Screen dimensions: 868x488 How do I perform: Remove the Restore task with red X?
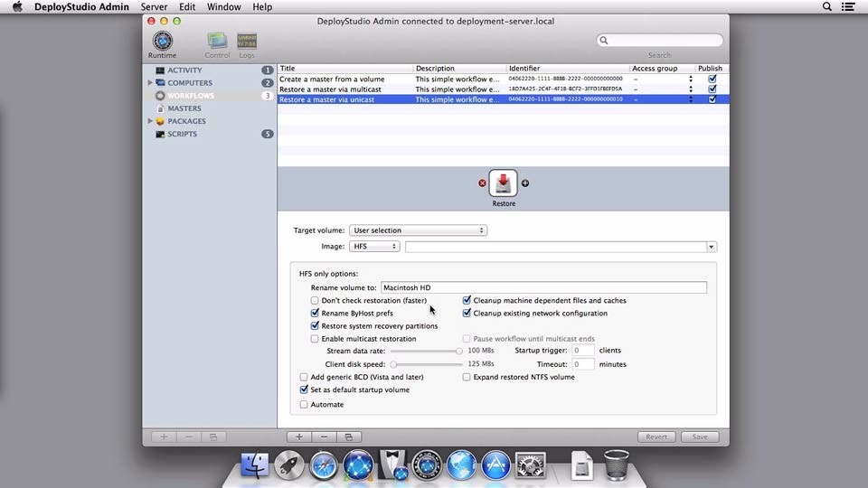[x=482, y=183]
